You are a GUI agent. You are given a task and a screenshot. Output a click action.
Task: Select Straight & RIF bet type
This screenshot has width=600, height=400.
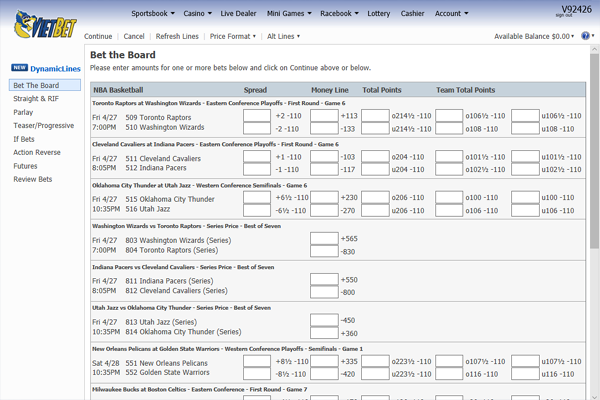[36, 99]
